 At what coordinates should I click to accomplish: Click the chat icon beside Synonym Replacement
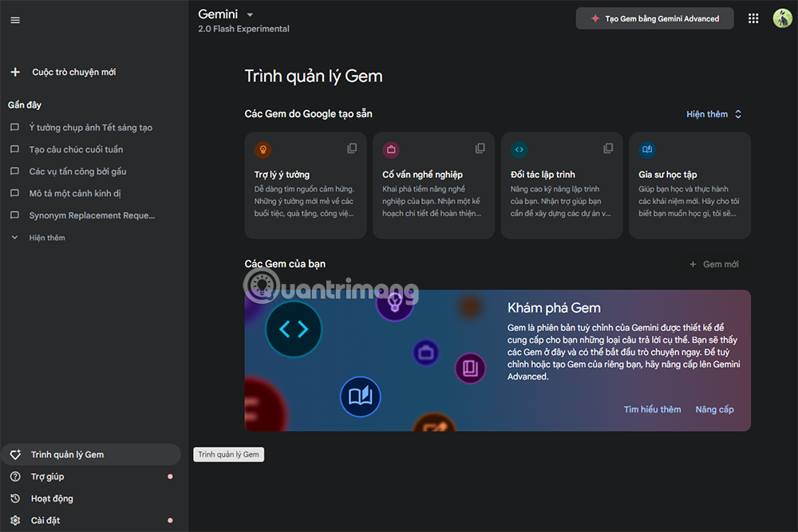point(14,215)
